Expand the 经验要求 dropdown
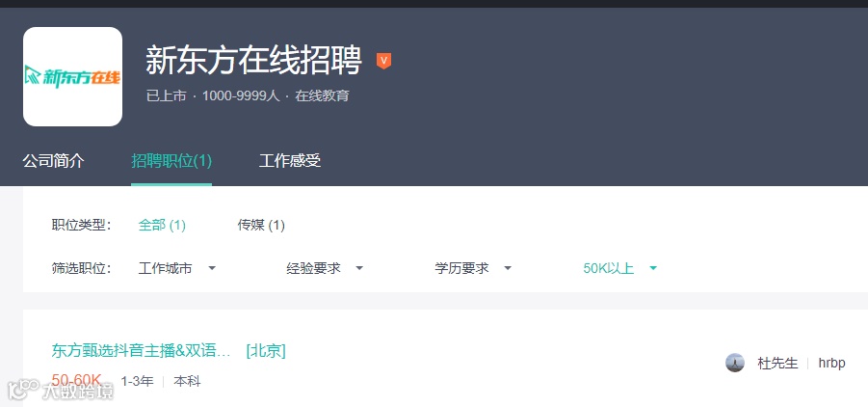The height and width of the screenshot is (407, 868). [325, 269]
